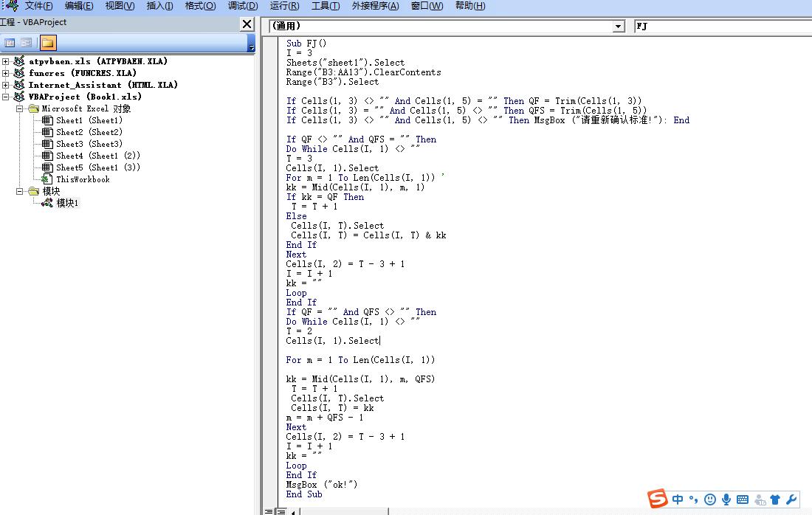The width and height of the screenshot is (812, 515).
Task: Click the funcres project icon
Action: point(19,73)
